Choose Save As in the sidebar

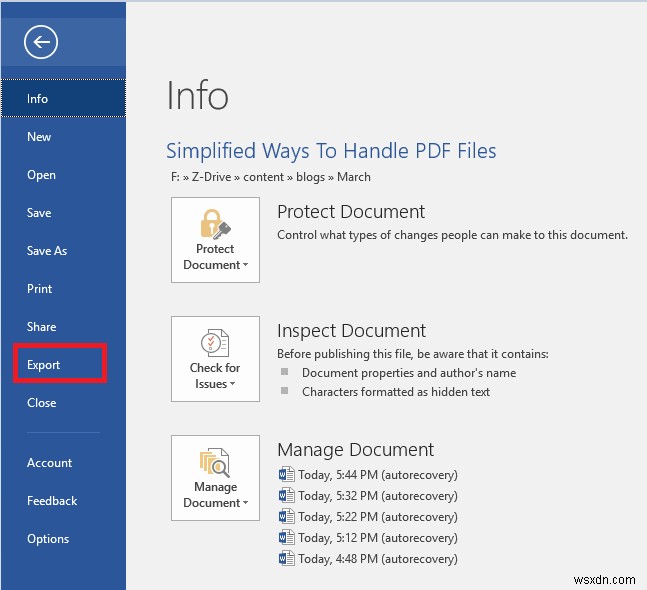63,251
